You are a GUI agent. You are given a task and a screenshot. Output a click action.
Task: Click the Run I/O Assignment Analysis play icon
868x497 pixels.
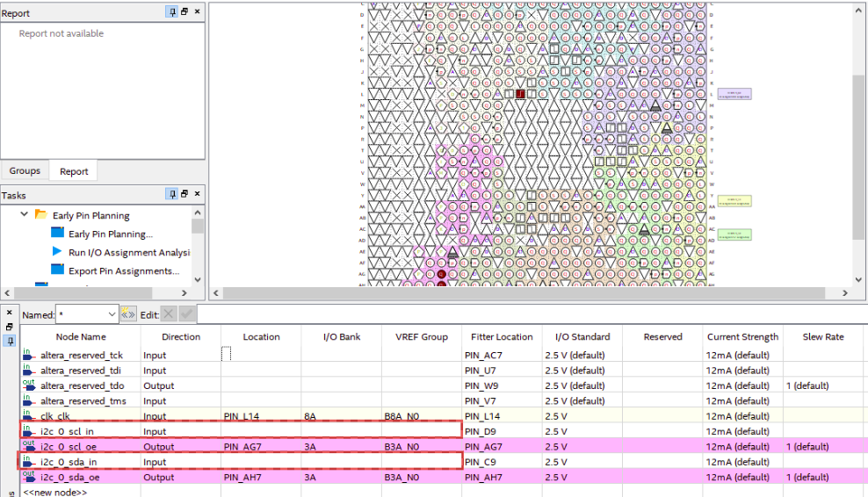click(x=57, y=252)
